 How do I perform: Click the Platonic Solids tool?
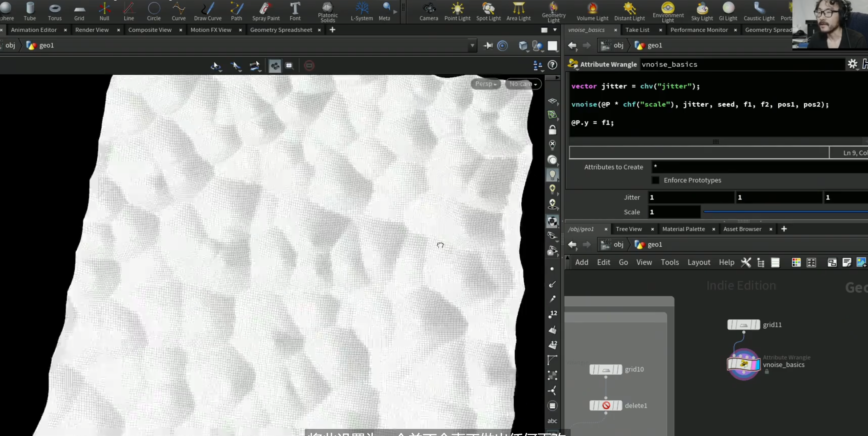(327, 12)
